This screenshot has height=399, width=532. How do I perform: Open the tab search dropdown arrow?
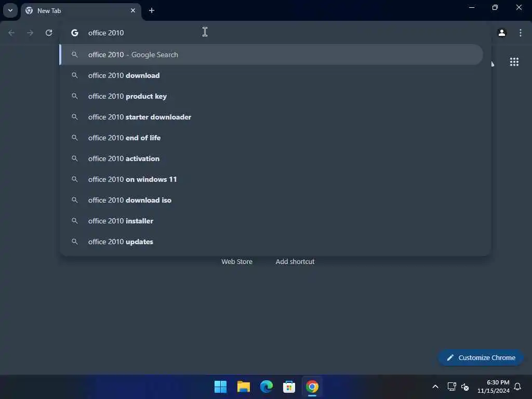tap(10, 10)
